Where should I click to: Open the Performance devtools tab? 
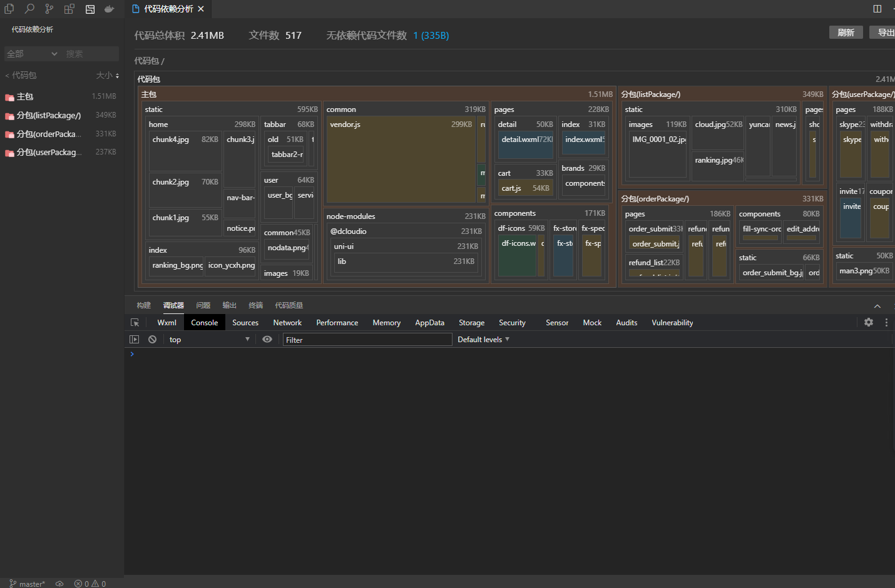[x=337, y=323]
